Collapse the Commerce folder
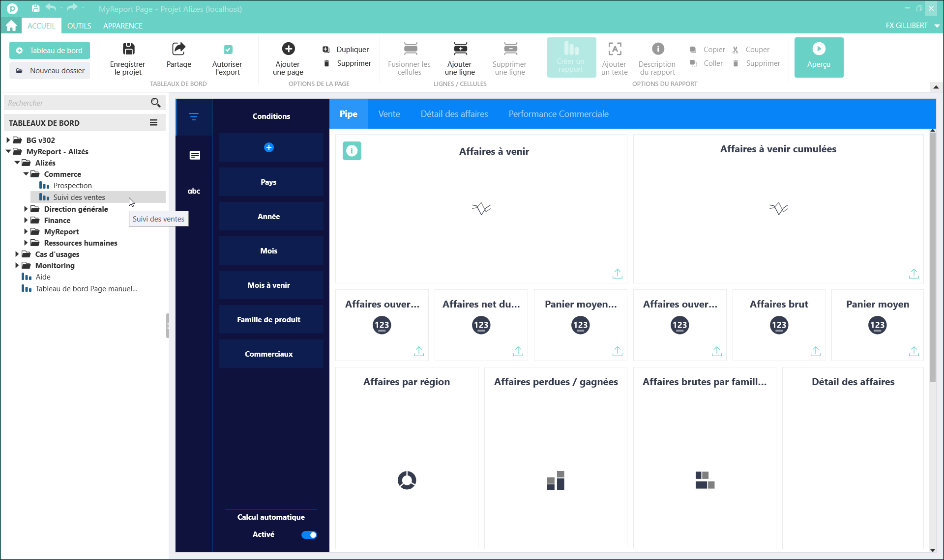The width and height of the screenshot is (944, 560). (x=26, y=174)
